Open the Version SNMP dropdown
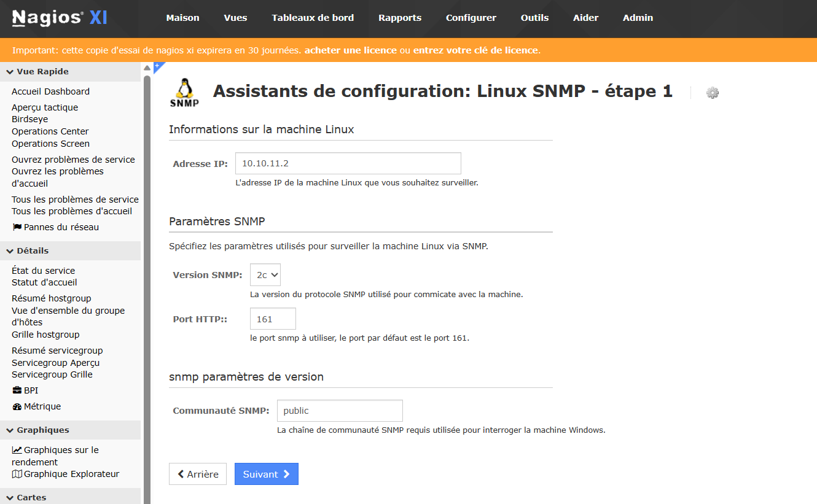This screenshot has width=817, height=504. tap(265, 275)
